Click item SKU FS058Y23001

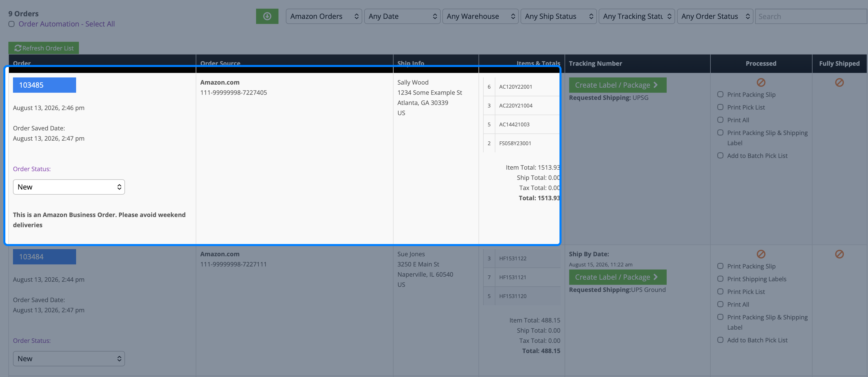tap(515, 143)
